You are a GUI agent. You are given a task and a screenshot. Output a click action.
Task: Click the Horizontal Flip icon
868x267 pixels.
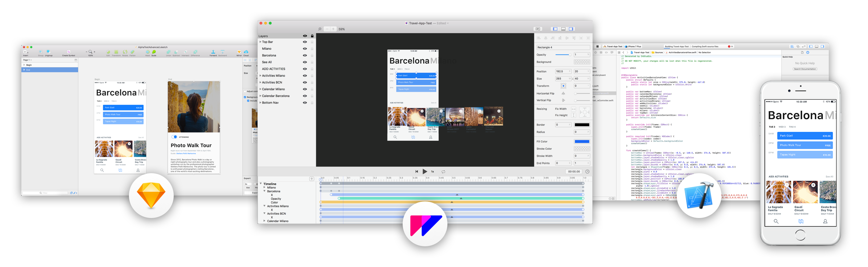pos(563,93)
